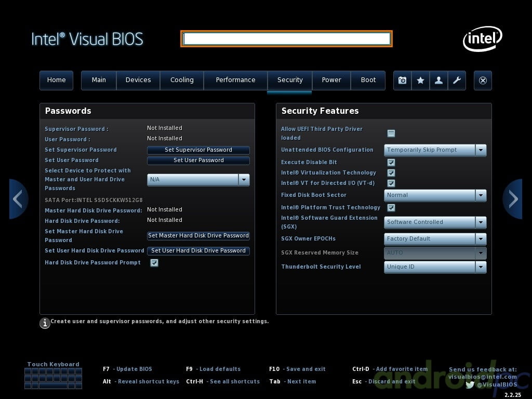Go to previous page with left arrow

coord(18,199)
